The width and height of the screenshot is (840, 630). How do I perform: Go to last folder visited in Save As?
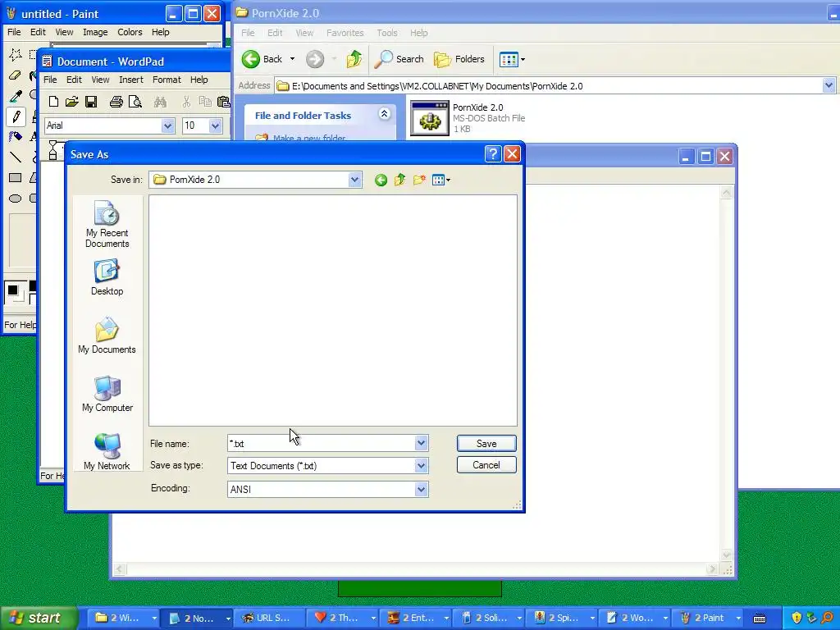pyautogui.click(x=381, y=180)
